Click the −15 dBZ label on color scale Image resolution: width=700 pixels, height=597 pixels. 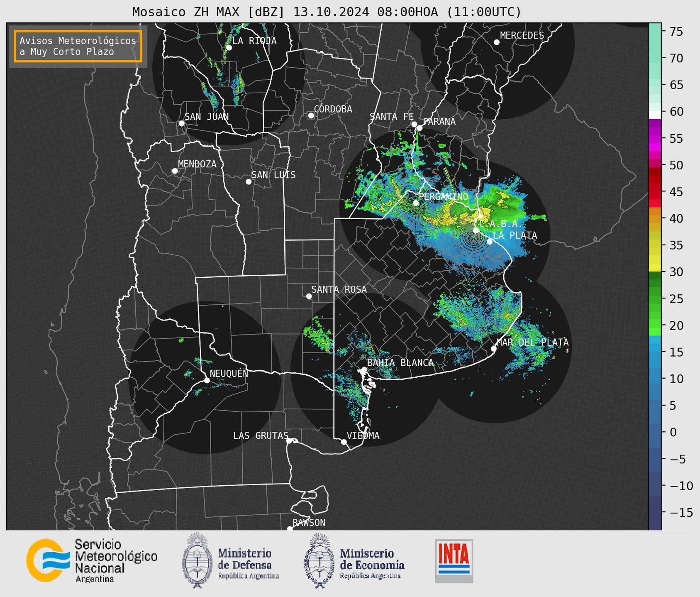pyautogui.click(x=681, y=512)
